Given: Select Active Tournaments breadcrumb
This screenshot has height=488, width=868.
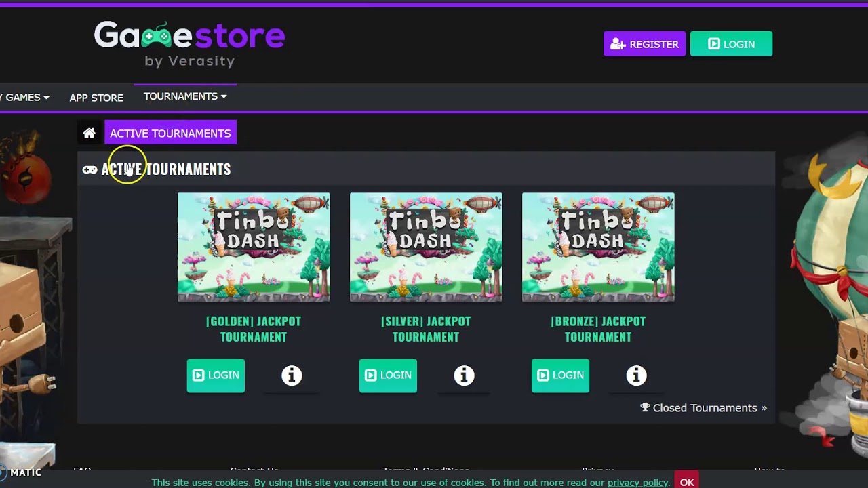Looking at the screenshot, I should (170, 133).
